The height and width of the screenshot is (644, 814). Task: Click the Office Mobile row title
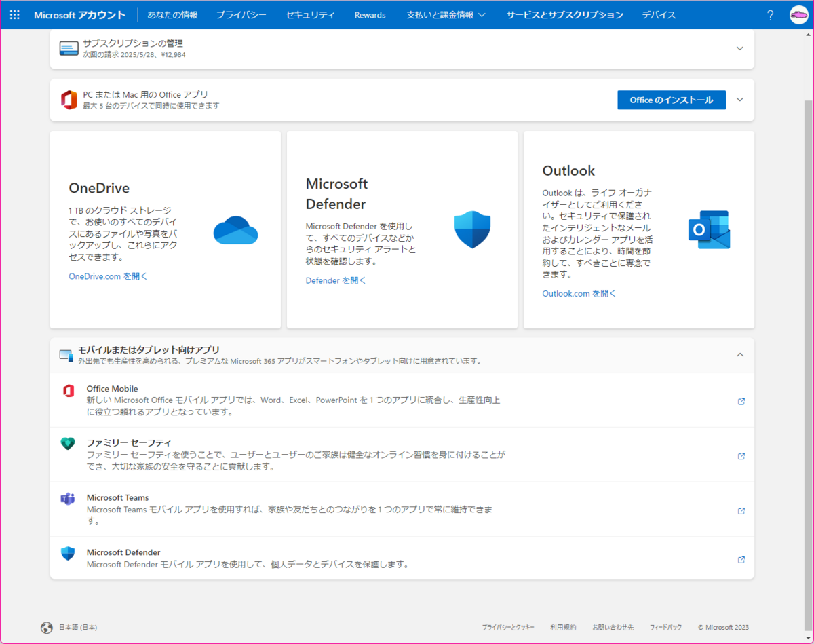pos(112,389)
